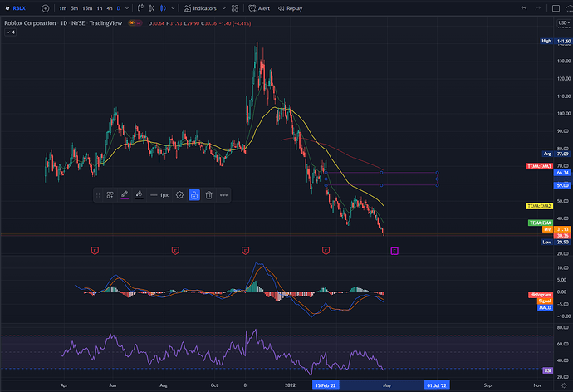Viewport: 573px width, 392px height.
Task: Select the blue candles chart style icon
Action: [x=163, y=8]
